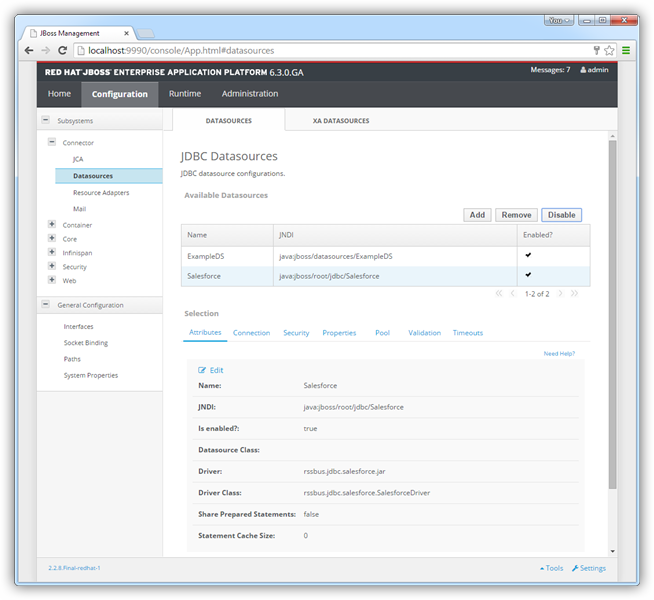Open the Chrome hamburger menu
The width and height of the screenshot is (654, 600).
point(626,50)
